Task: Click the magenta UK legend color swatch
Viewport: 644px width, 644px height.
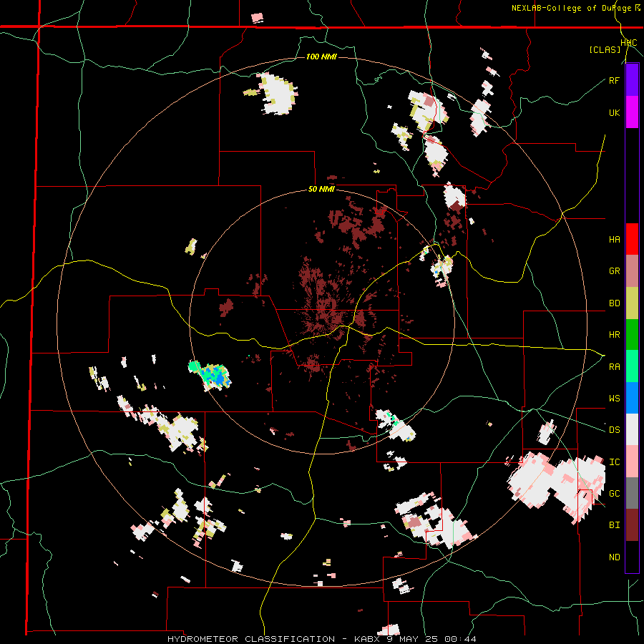Action: (632, 112)
